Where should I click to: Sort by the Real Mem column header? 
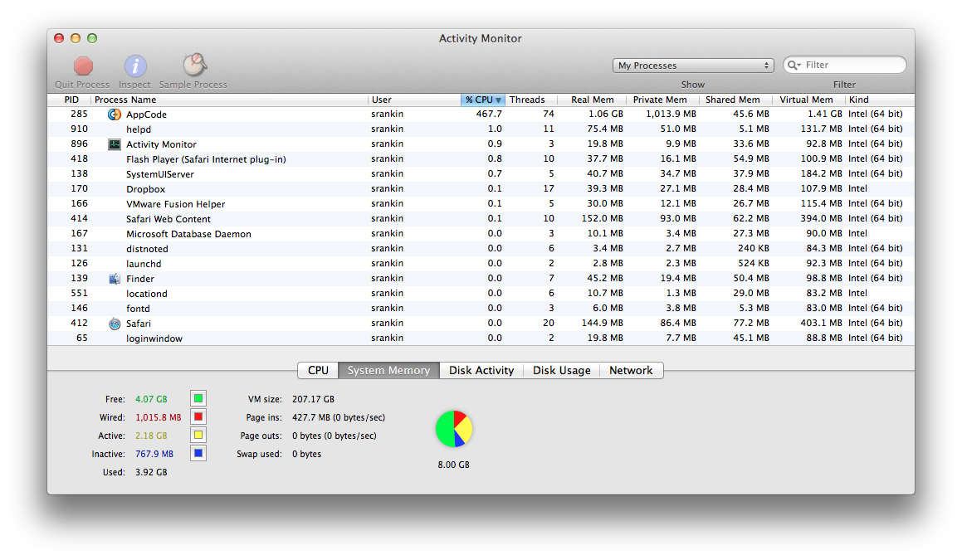(592, 100)
